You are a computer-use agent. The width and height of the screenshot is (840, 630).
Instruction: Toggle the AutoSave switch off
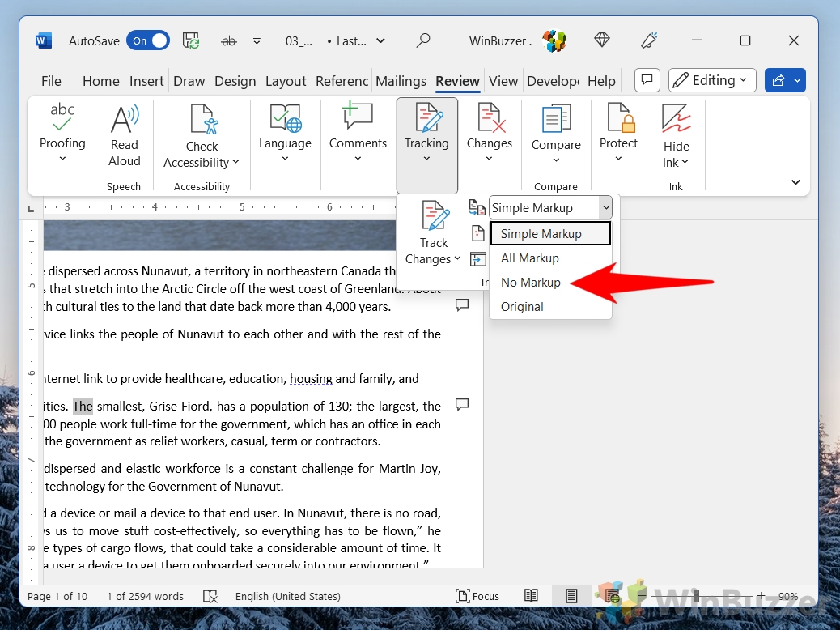coord(148,40)
